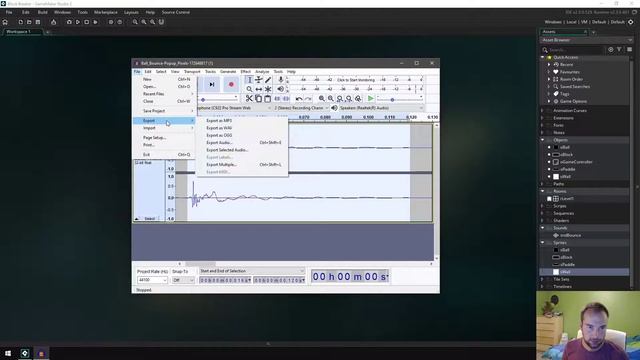
Task: Collapse the Rooms folder
Action: [x=542, y=191]
